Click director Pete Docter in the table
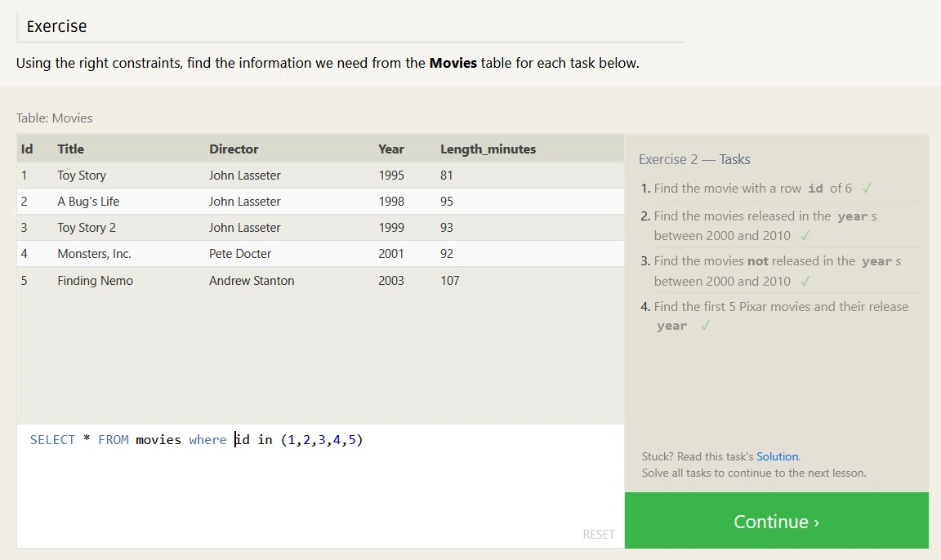This screenshot has height=560, width=941. (x=240, y=254)
